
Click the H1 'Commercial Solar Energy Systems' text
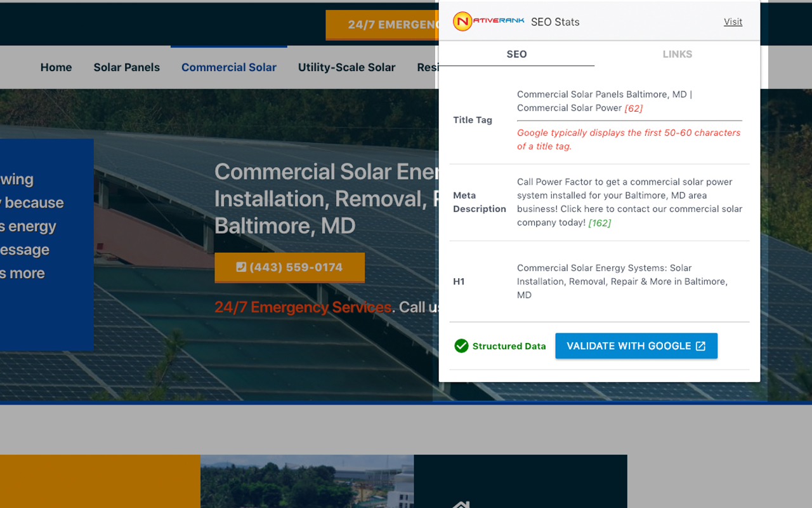(622, 281)
